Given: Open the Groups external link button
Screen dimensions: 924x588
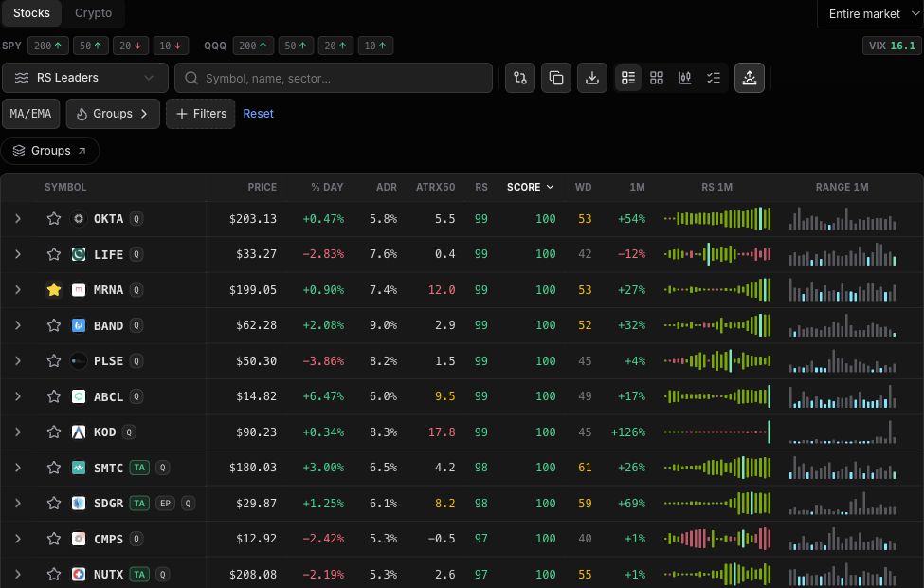Looking at the screenshot, I should point(50,151).
